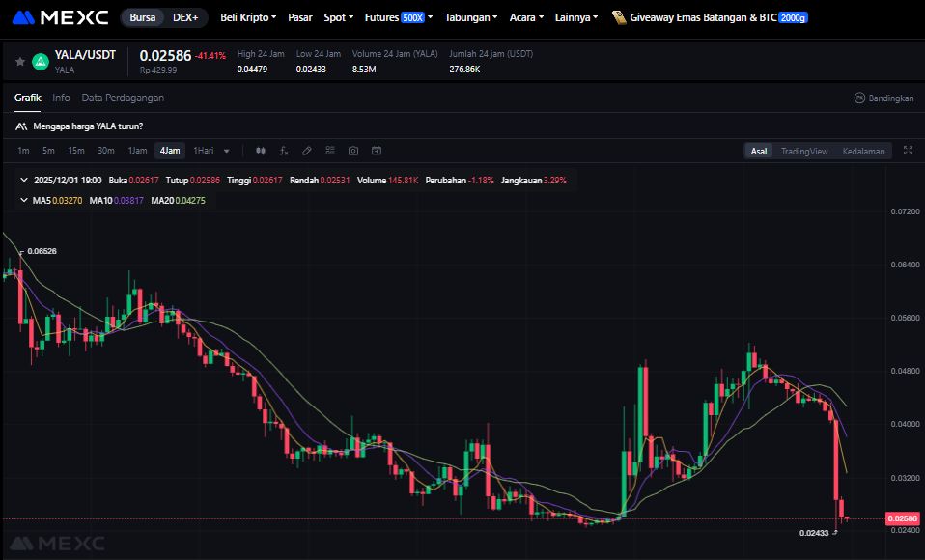
Task: Click the Bandingkan compare button
Action: coord(883,98)
